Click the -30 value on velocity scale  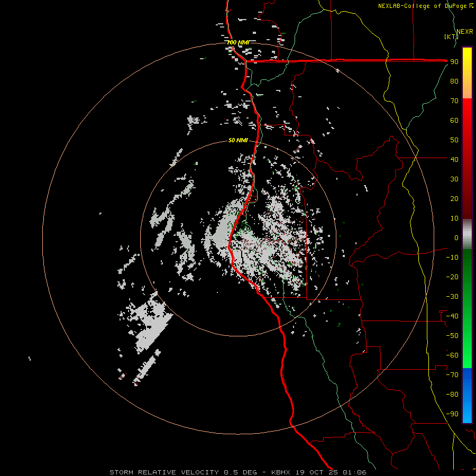pos(452,297)
